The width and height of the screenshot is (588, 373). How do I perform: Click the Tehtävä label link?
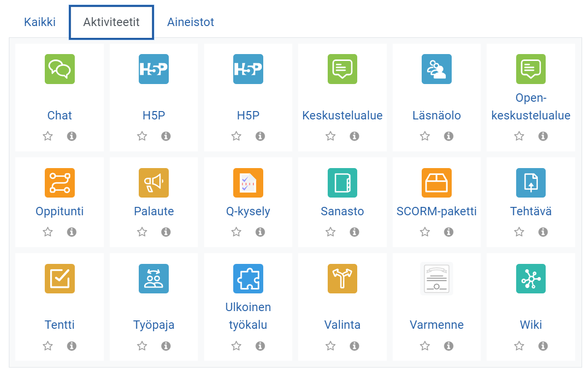pyautogui.click(x=530, y=211)
